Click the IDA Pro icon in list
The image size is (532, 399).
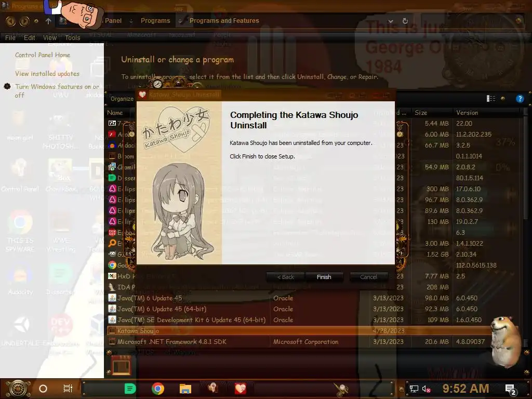coord(112,287)
